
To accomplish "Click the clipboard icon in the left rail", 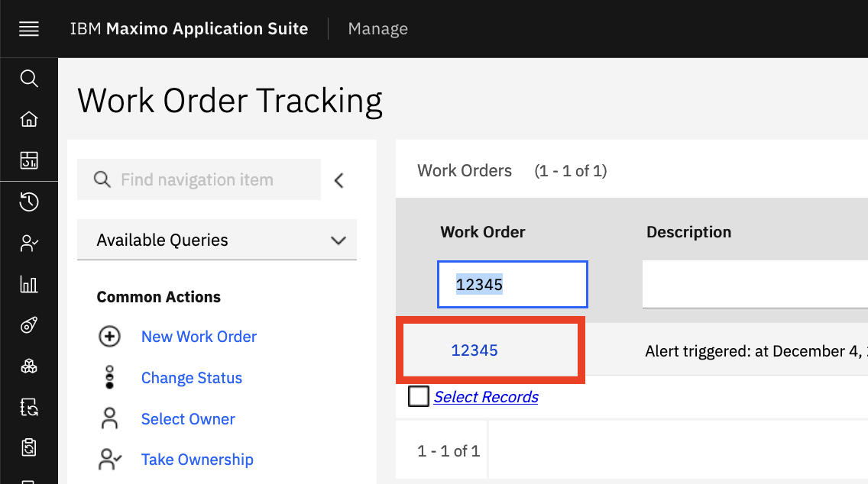I will (x=29, y=447).
